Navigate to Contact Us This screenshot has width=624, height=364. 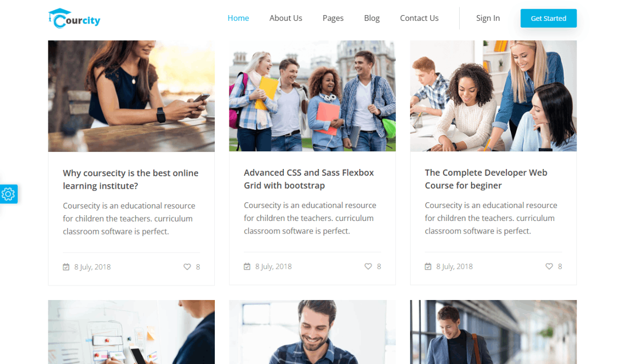tap(419, 18)
